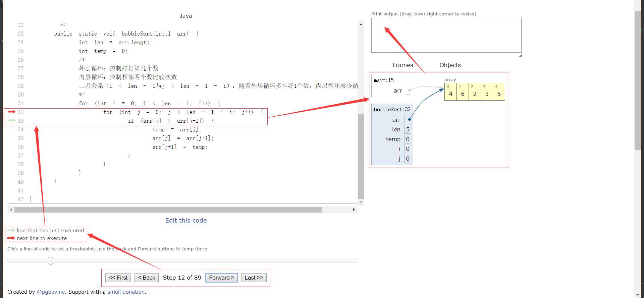Click the temp variable value 0
This screenshot has height=298, width=644.
pyautogui.click(x=408, y=139)
